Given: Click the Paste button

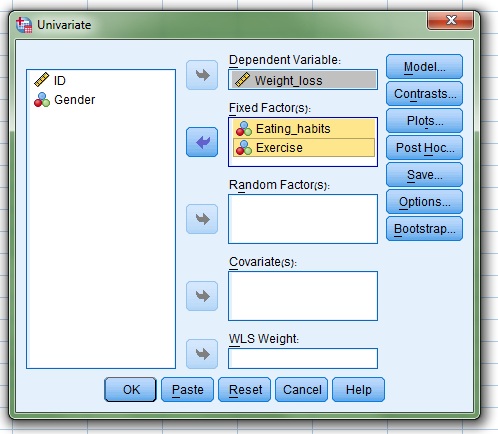Looking at the screenshot, I should coord(187,389).
